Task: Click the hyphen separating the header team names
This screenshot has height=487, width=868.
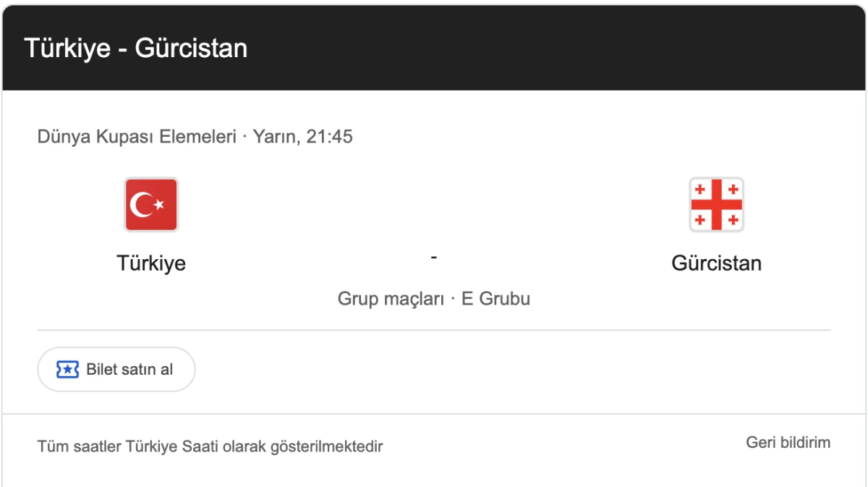Action: click(x=122, y=49)
